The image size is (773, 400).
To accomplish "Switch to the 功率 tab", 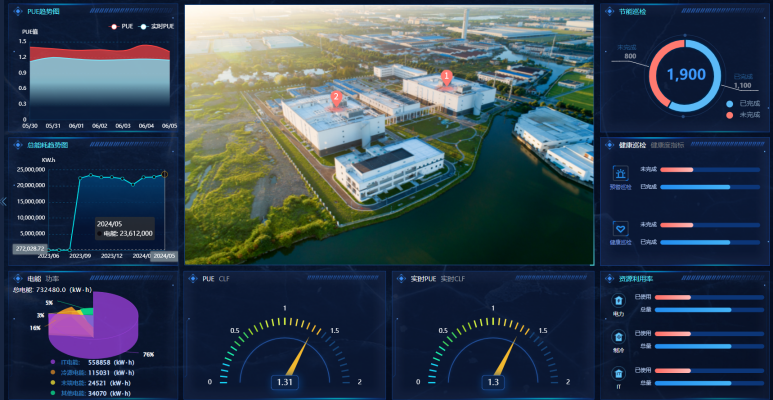I will [51, 279].
